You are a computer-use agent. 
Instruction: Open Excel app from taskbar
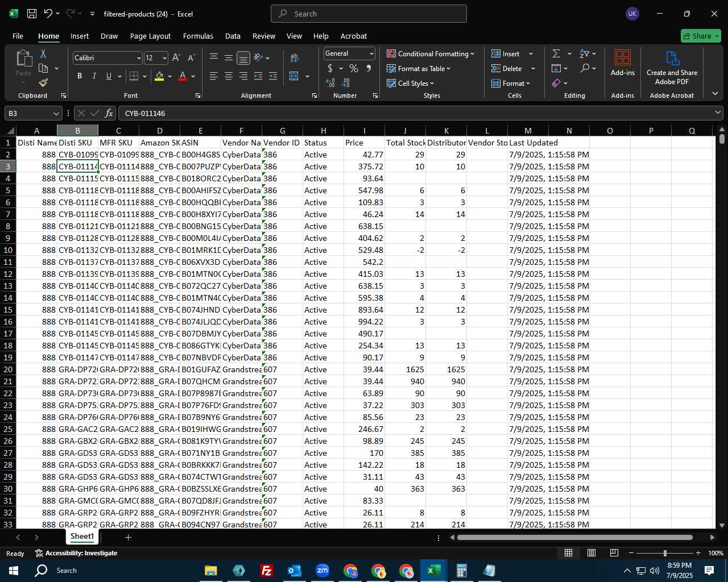pyautogui.click(x=433, y=571)
